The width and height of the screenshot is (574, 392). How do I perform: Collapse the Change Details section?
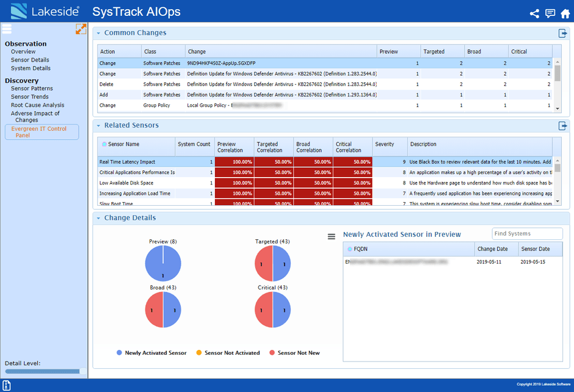98,218
